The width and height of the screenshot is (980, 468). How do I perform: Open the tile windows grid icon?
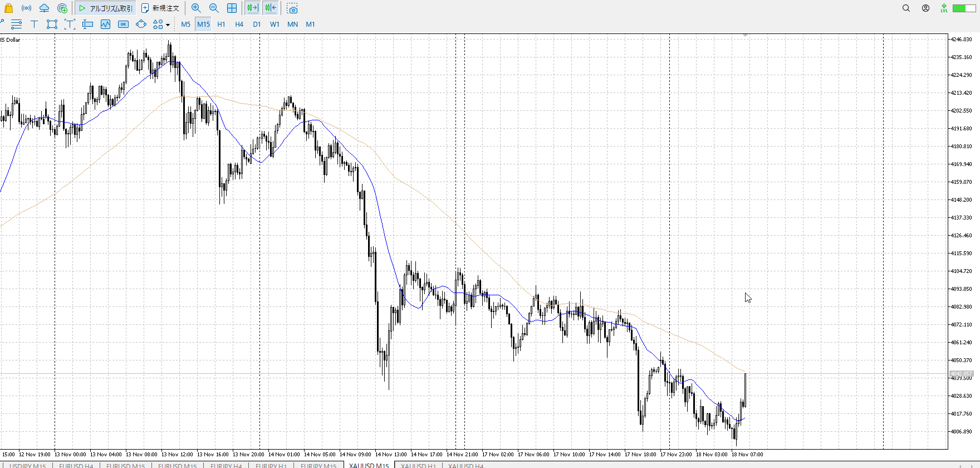click(x=232, y=8)
